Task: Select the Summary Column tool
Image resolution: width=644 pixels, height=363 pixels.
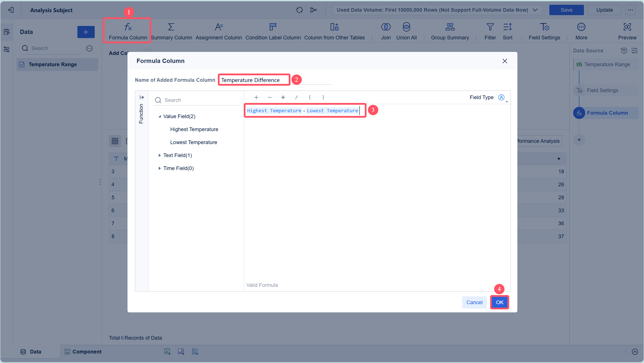Action: click(x=171, y=31)
